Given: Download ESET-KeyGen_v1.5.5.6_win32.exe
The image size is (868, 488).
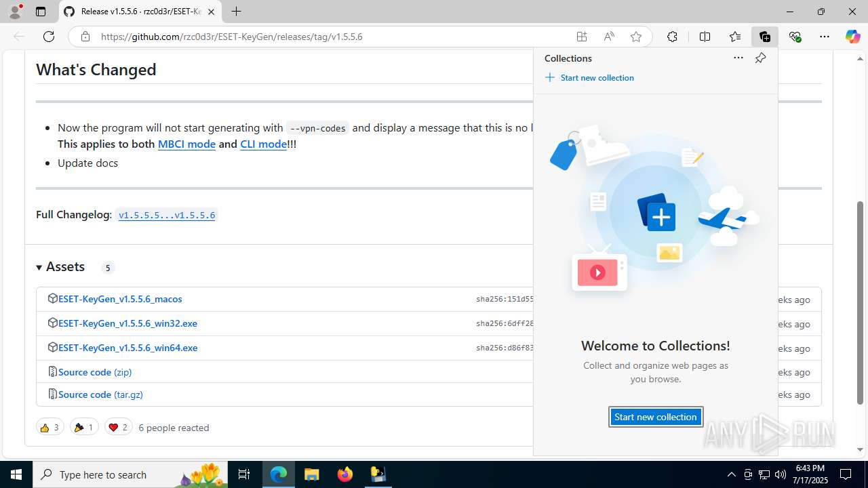Looking at the screenshot, I should (127, 323).
